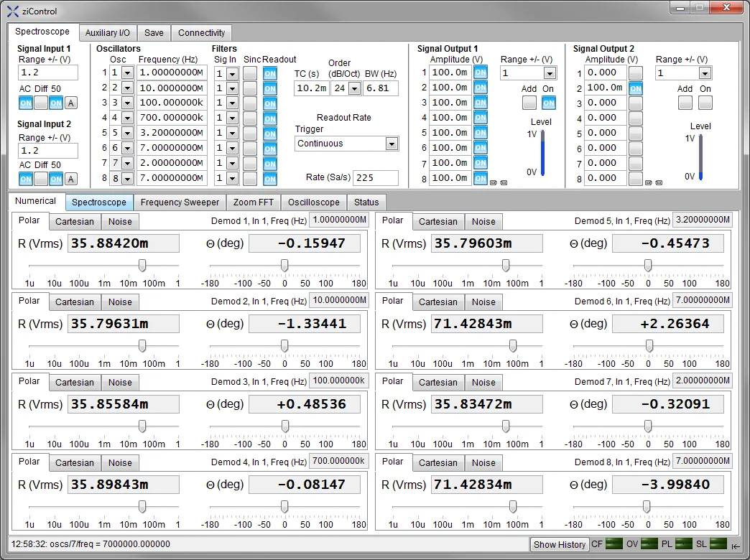Open the Trigger Continuous dropdown
Screen dimensions: 750x560
392,144
